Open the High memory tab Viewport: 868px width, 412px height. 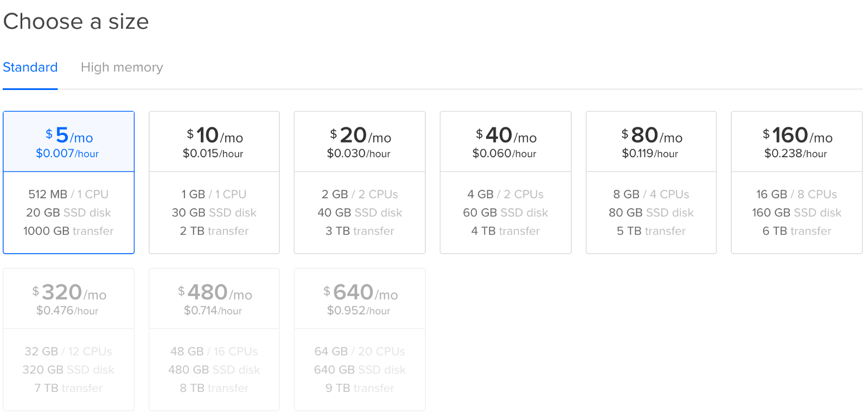(122, 67)
